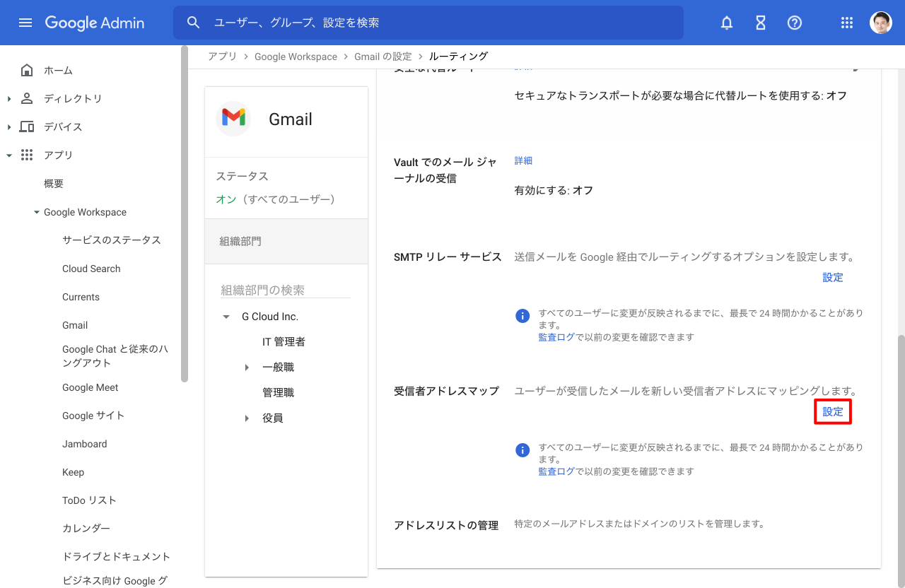Open Google Meet in sidebar

click(90, 387)
